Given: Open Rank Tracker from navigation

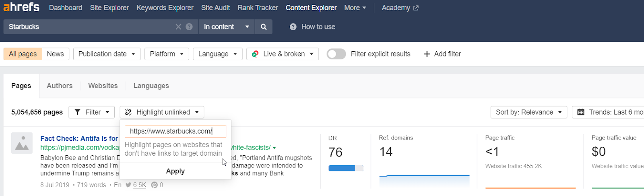Looking at the screenshot, I should click(x=258, y=8).
